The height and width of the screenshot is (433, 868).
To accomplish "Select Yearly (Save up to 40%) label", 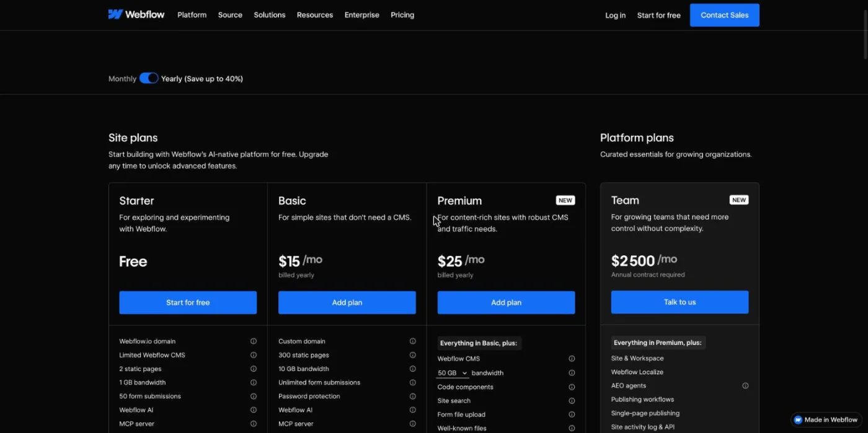I will point(202,79).
